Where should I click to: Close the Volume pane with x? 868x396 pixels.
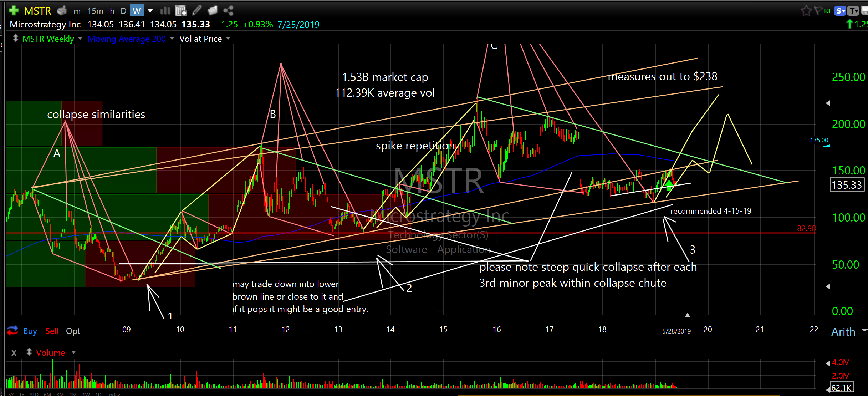(x=14, y=353)
